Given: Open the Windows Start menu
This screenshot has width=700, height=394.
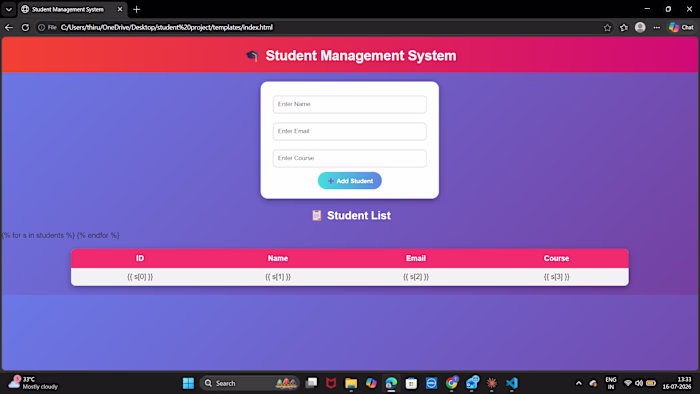Looking at the screenshot, I should [188, 383].
